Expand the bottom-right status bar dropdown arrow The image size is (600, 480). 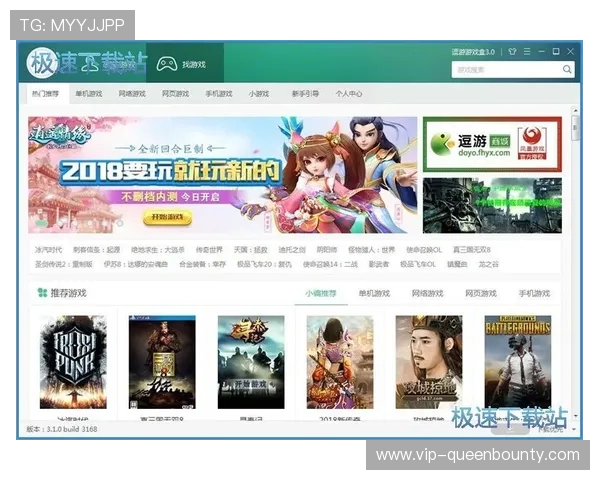574,429
